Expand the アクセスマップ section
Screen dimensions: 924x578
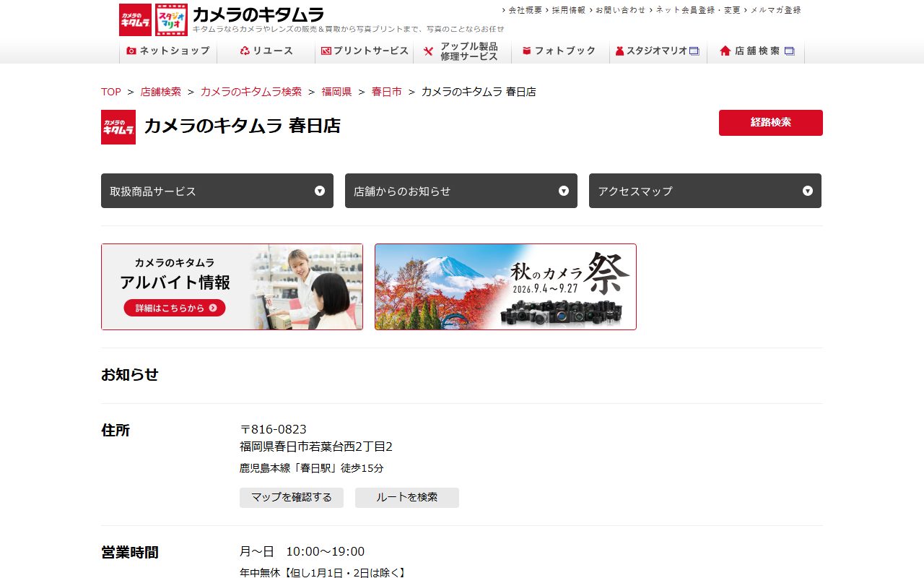point(705,191)
